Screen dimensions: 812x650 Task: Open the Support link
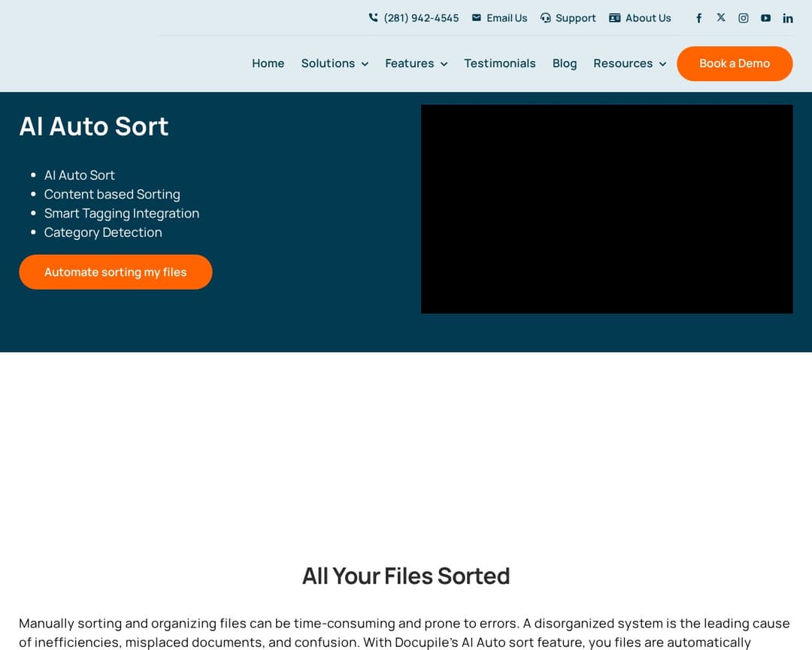click(575, 18)
